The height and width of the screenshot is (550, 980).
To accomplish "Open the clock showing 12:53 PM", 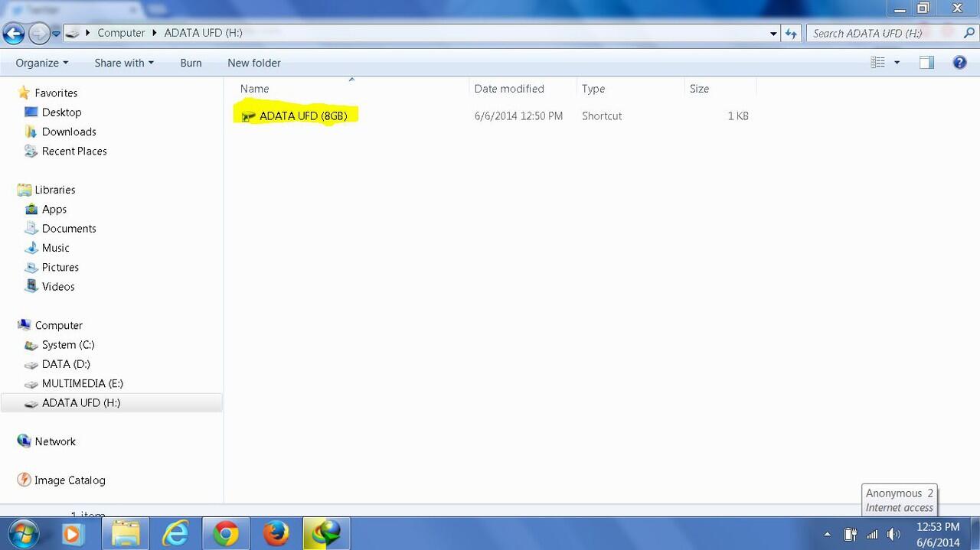I will (x=938, y=535).
